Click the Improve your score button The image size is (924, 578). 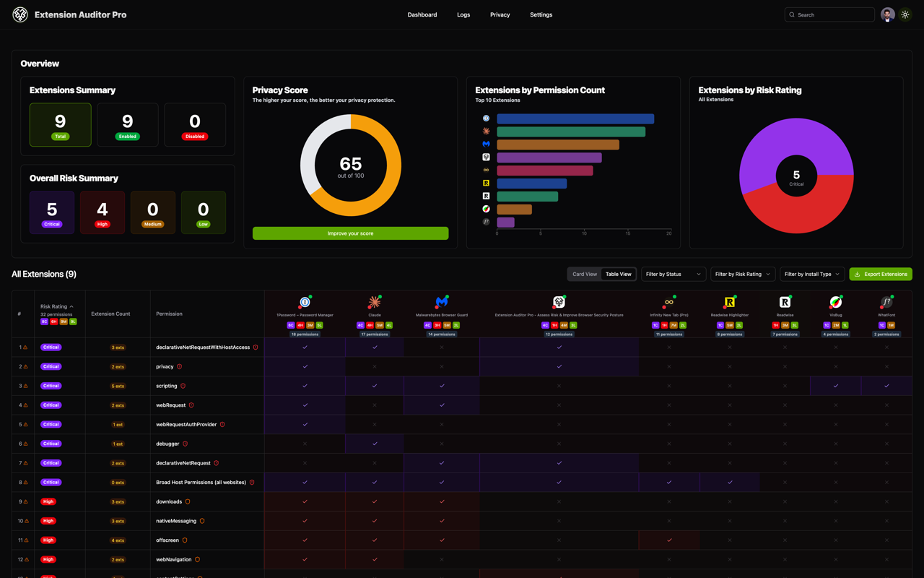(350, 233)
